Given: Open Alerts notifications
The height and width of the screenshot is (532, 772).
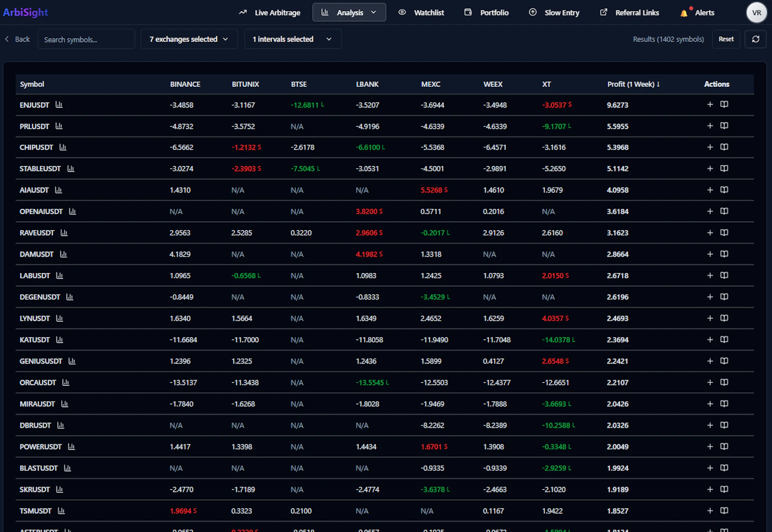Looking at the screenshot, I should 697,13.
